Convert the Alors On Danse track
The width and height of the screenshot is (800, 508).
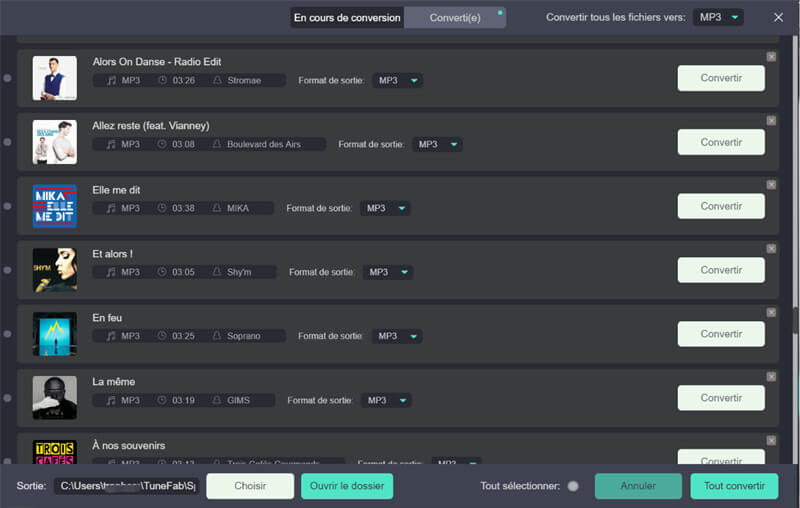(x=721, y=78)
